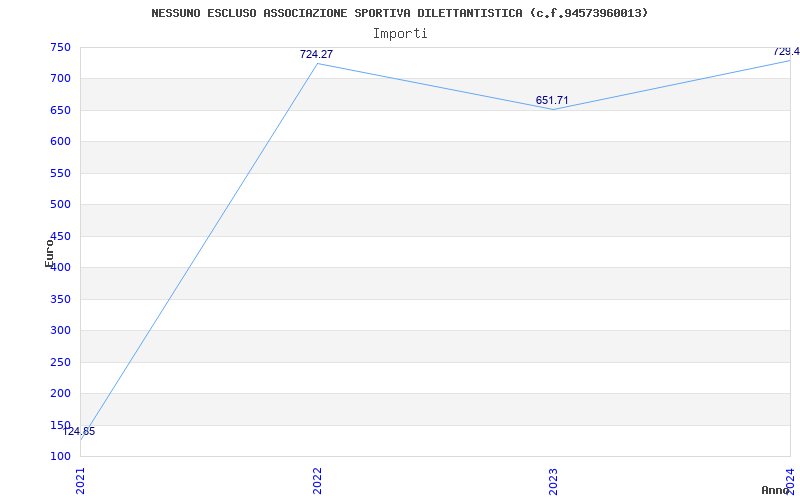Click the 124.85 data label
The image size is (800, 500).
tap(79, 432)
